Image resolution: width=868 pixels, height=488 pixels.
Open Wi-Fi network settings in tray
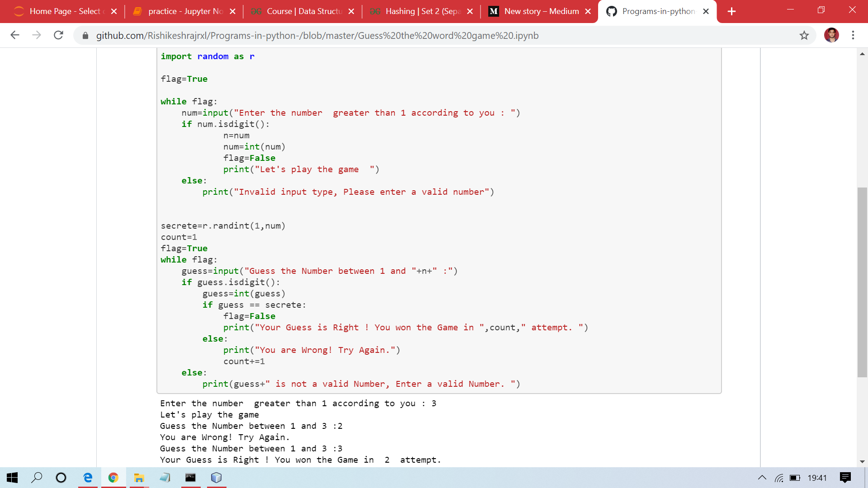[x=779, y=478]
